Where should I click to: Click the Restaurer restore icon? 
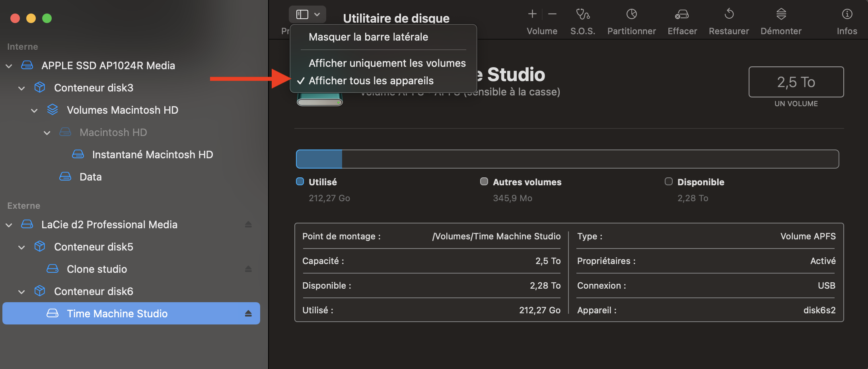(729, 15)
